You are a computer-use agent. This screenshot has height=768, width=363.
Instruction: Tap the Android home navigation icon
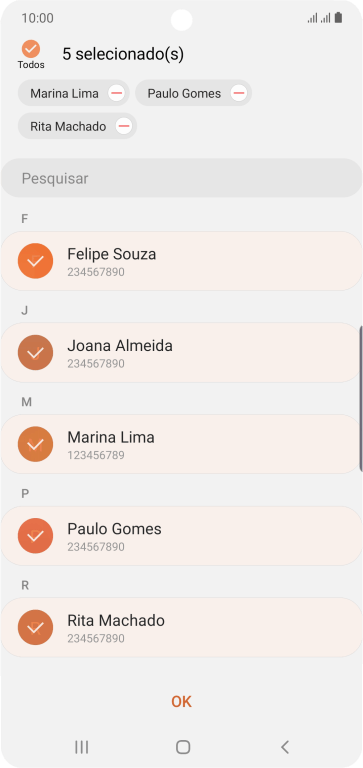click(x=183, y=746)
